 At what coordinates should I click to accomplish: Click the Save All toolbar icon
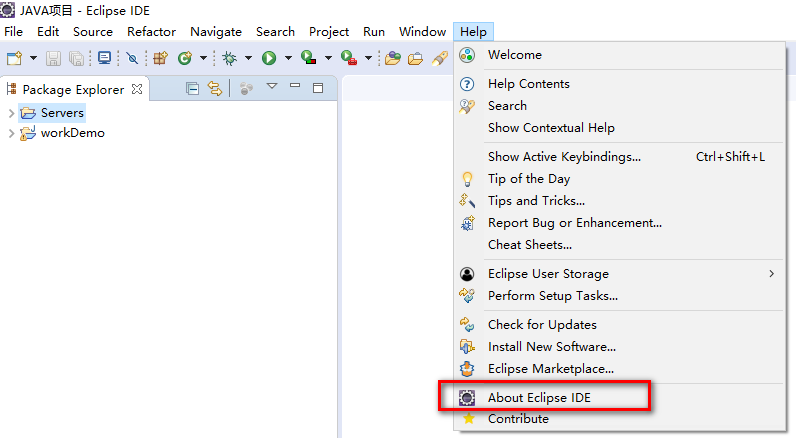point(77,58)
